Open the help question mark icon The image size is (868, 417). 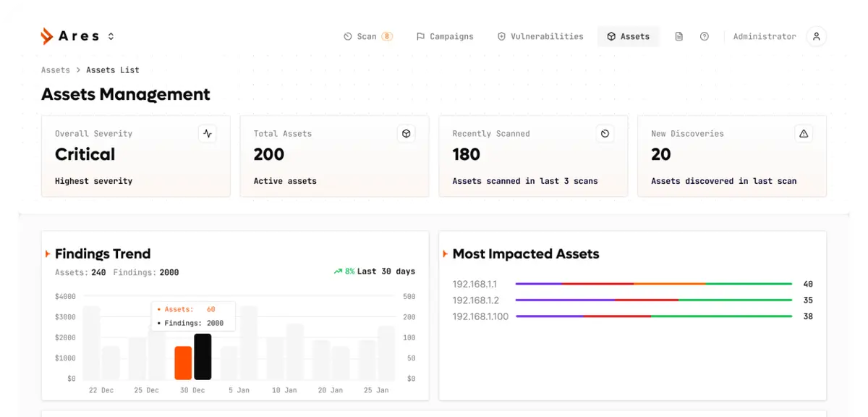pos(705,36)
